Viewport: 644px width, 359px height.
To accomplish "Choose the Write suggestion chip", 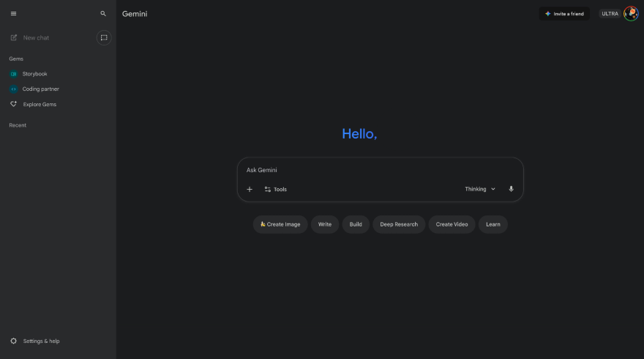I will coord(325,224).
